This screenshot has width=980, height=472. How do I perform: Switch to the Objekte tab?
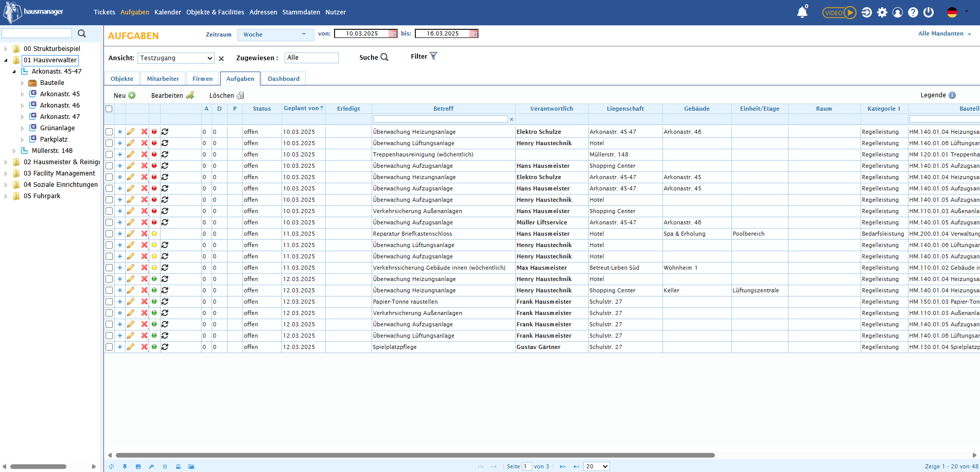[122, 79]
